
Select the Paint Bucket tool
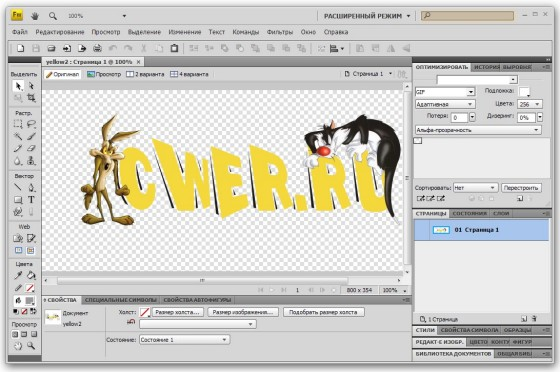click(31, 275)
